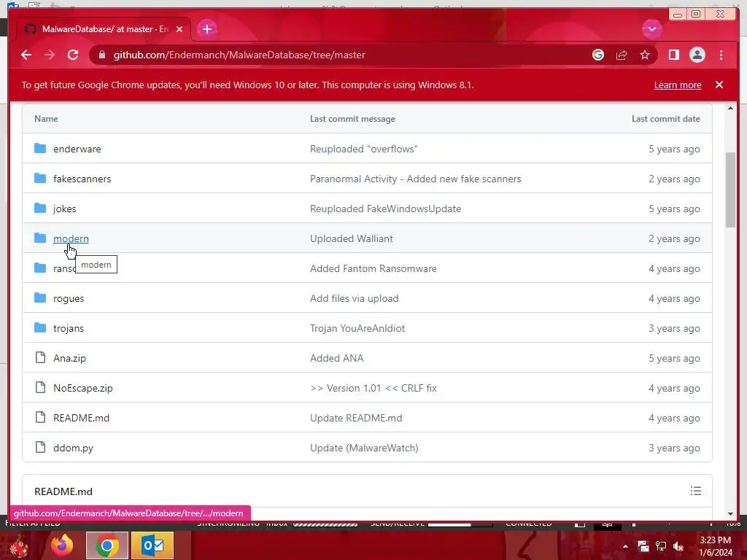Viewport: 747px width, 560px height.
Task: Open ddom.py file
Action: point(74,448)
